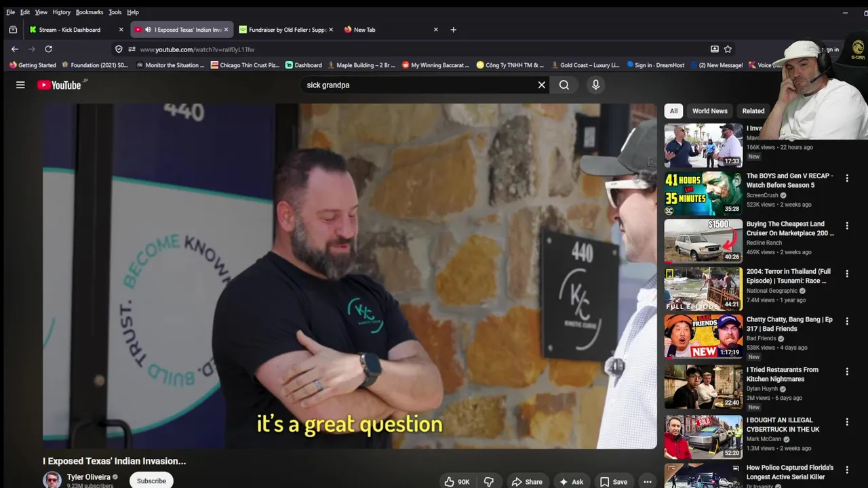Screen dimensions: 868x488
Task: Close the Stream - Kick Dashboard tab
Action: click(121, 30)
